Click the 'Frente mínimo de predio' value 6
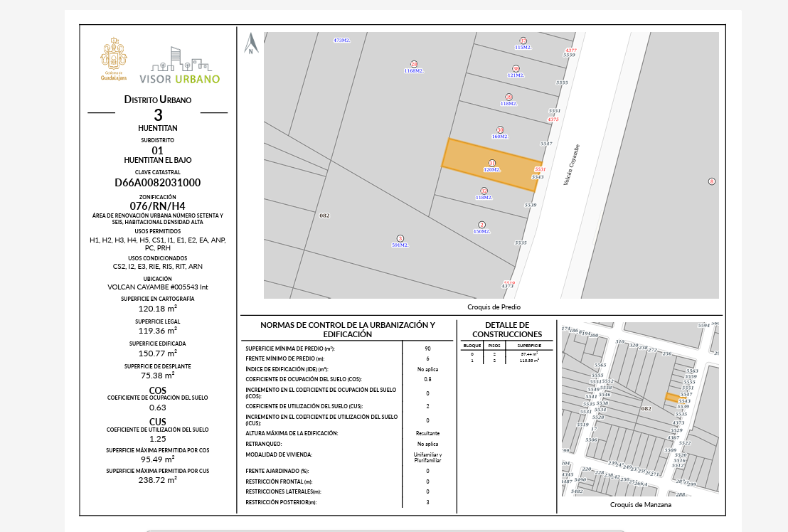The width and height of the screenshot is (788, 532). click(427, 358)
